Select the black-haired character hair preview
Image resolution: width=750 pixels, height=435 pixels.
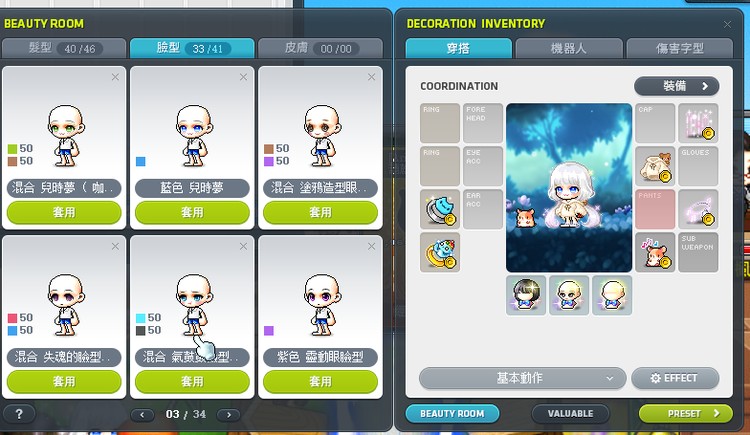tap(526, 295)
